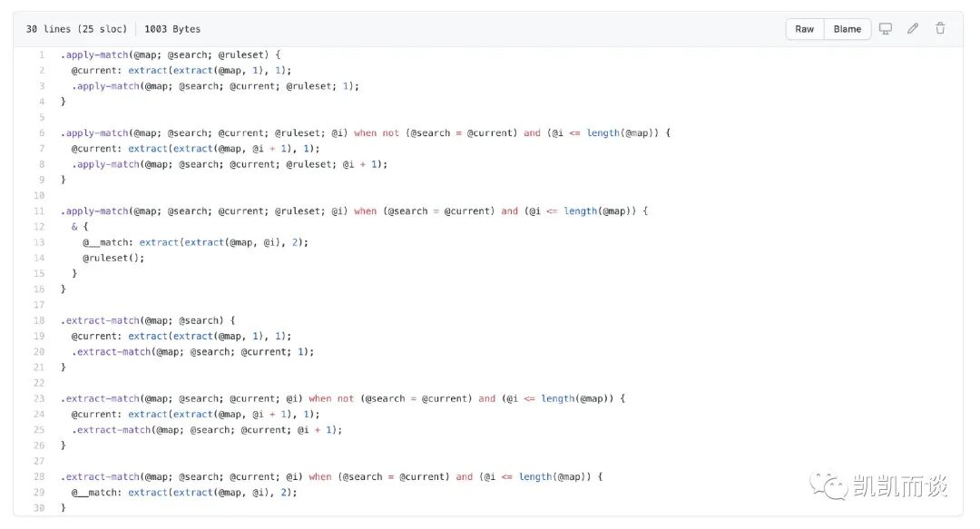The height and width of the screenshot is (529, 980).
Task: Click '@ruleset();' on line 14
Action: [113, 259]
